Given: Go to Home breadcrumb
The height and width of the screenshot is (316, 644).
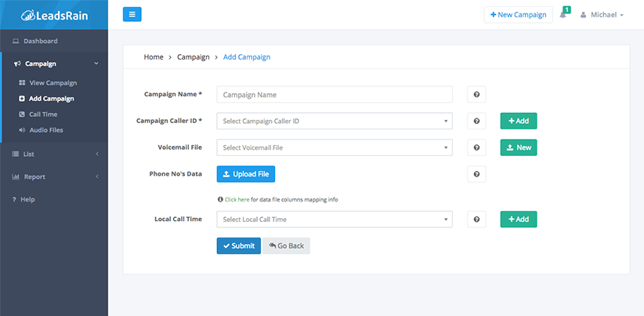Looking at the screenshot, I should (154, 57).
